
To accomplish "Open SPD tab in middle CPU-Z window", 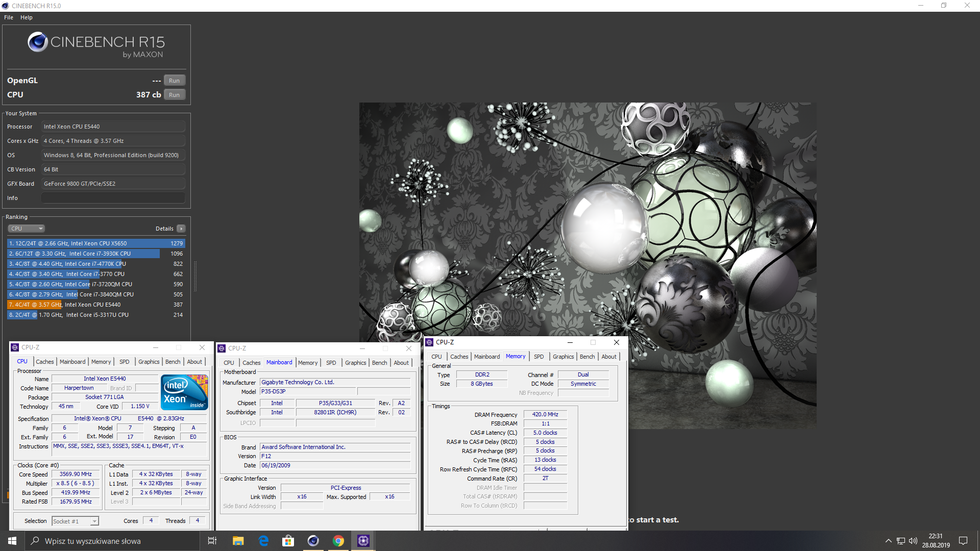I will tap(331, 363).
